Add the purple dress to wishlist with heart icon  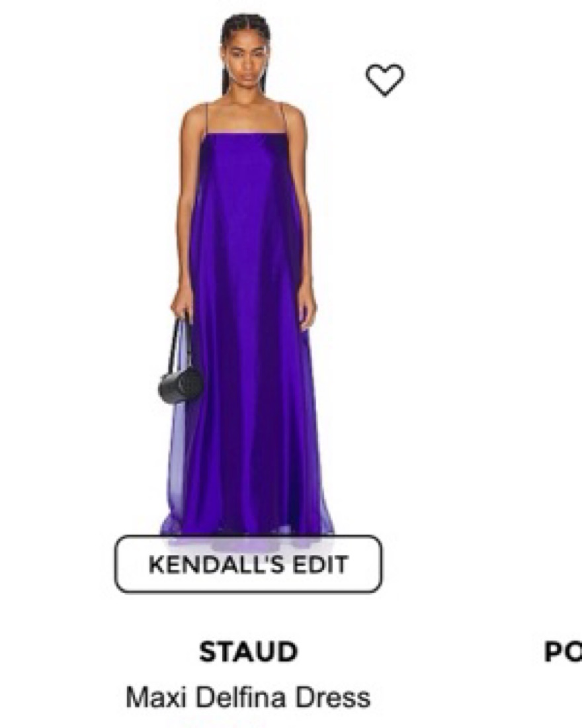[385, 80]
